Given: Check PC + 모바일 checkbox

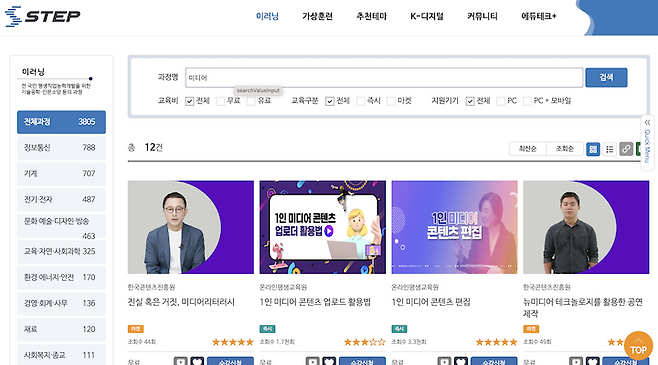Looking at the screenshot, I should pos(527,101).
